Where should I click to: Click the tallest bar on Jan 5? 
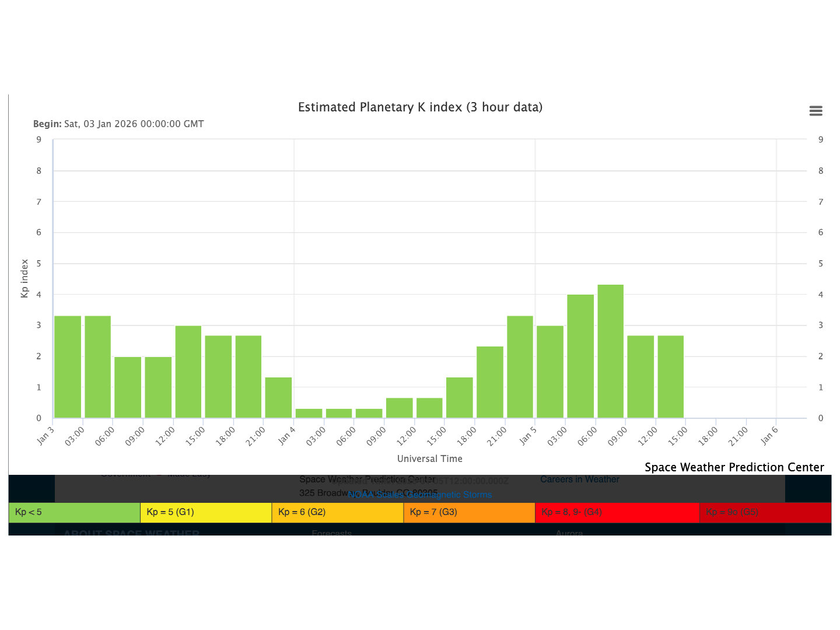coord(610,351)
